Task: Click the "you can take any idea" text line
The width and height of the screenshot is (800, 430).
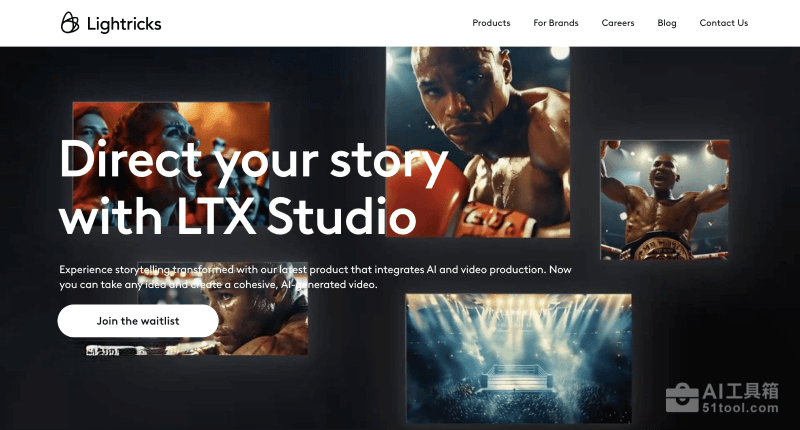Action: point(218,285)
